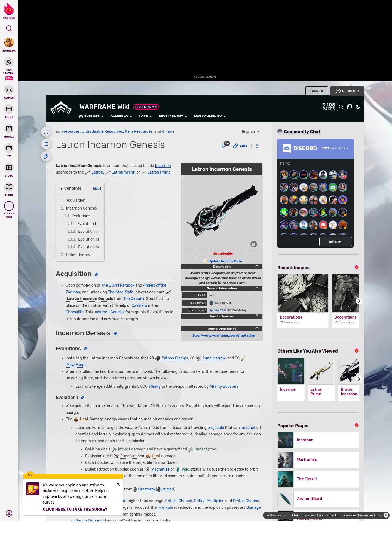The width and height of the screenshot is (392, 545).
Task: Edit the Acquisition section via the pencil icon
Action: pyautogui.click(x=96, y=275)
